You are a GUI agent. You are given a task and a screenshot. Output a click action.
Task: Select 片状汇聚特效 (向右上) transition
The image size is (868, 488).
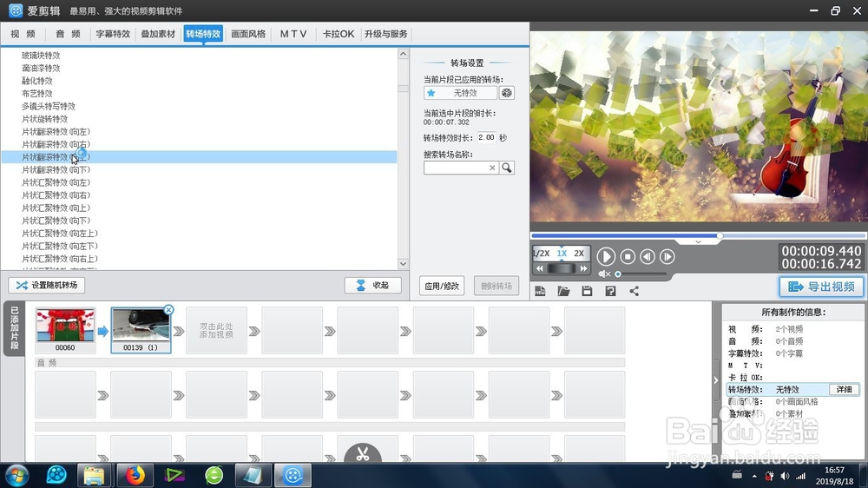point(60,260)
